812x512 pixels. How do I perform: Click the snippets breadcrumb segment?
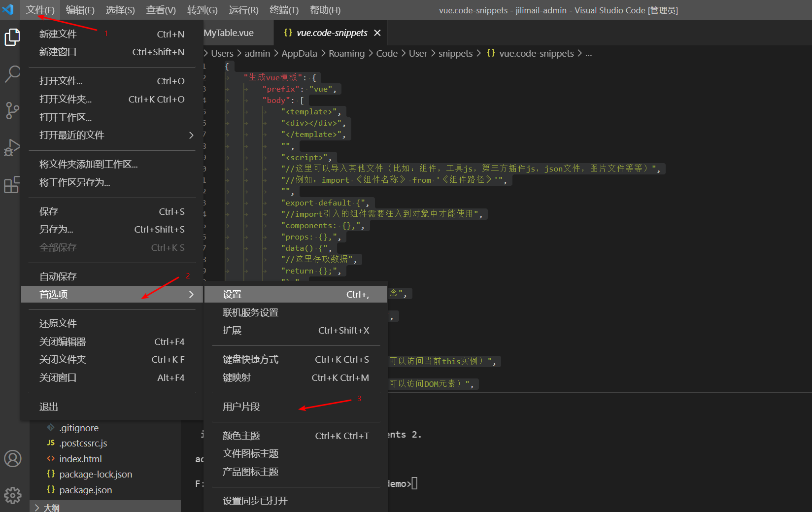click(x=455, y=53)
